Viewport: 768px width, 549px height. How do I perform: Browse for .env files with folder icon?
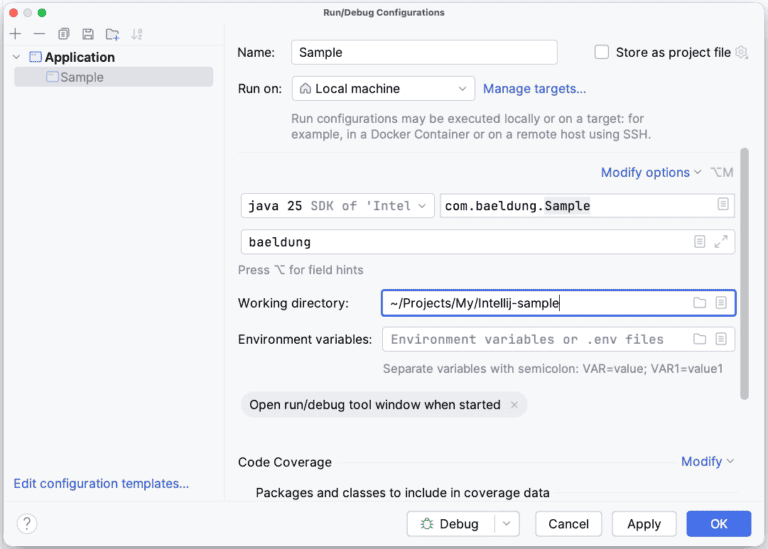(699, 339)
